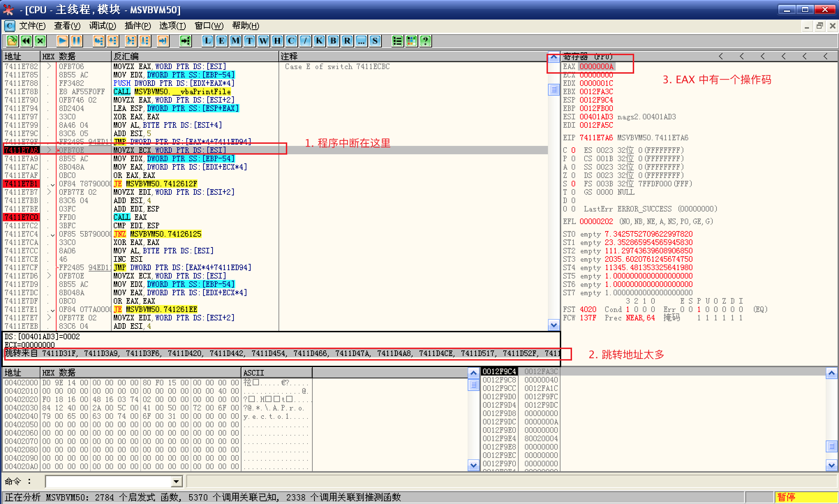The height and width of the screenshot is (504, 839).
Task: Show Breakpoints window via B button
Action: (333, 41)
